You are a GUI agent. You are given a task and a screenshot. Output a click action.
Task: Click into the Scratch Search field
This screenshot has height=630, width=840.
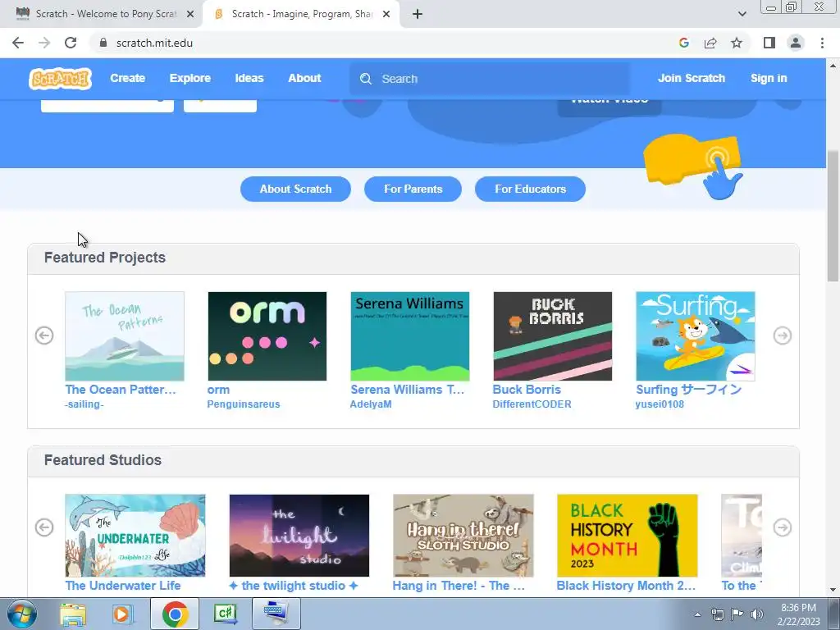point(490,79)
